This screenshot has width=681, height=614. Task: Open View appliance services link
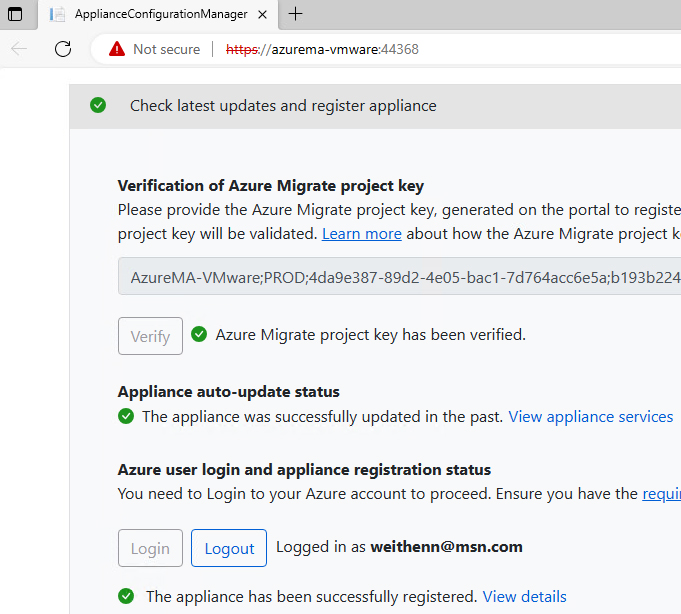(x=590, y=416)
